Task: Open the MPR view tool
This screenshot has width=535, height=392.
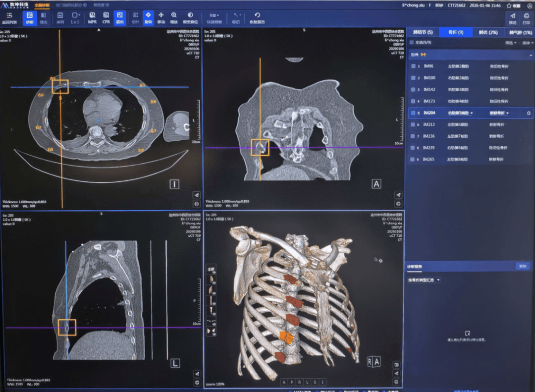Action: click(92, 18)
